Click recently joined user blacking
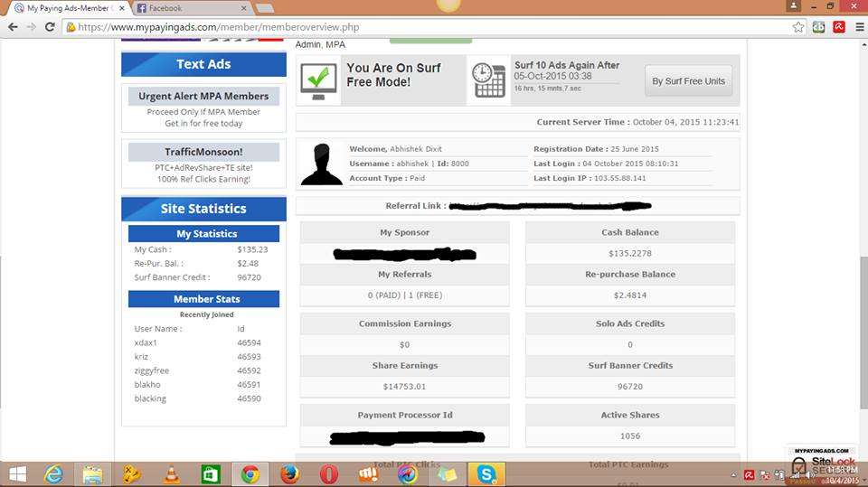The height and width of the screenshot is (487, 868). coord(150,398)
